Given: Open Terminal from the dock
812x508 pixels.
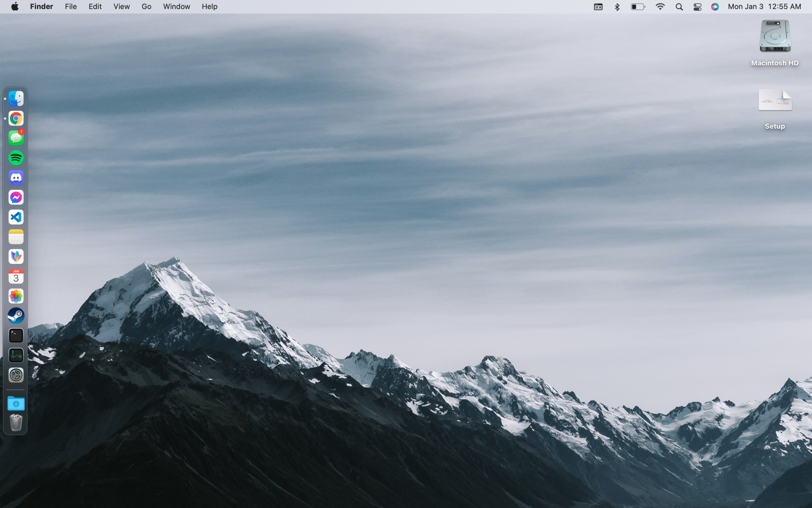Looking at the screenshot, I should pos(16,336).
